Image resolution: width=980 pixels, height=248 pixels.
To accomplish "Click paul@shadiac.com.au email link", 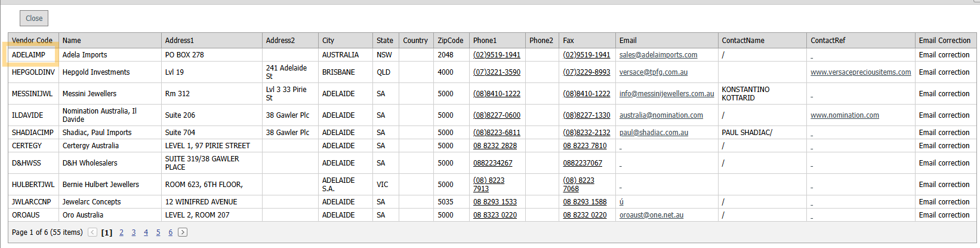I will tap(654, 133).
